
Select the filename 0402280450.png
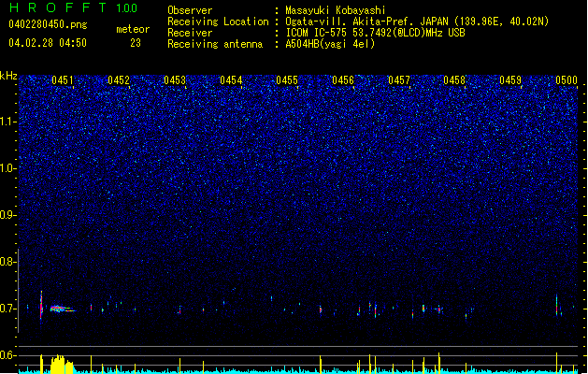48,24
